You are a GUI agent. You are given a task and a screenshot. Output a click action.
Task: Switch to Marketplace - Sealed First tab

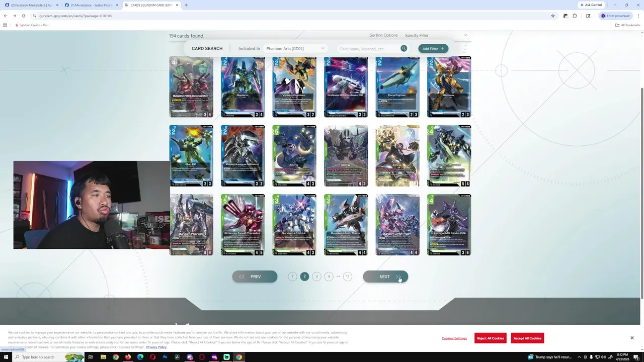91,5
